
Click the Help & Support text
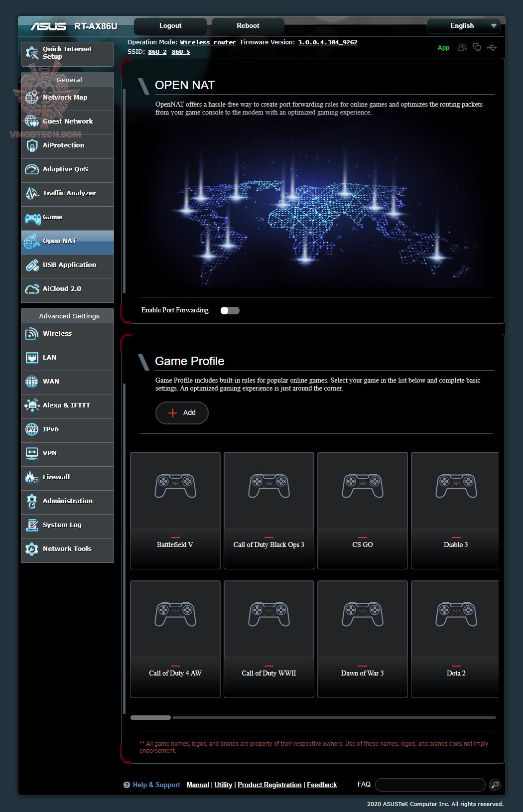pyautogui.click(x=156, y=785)
